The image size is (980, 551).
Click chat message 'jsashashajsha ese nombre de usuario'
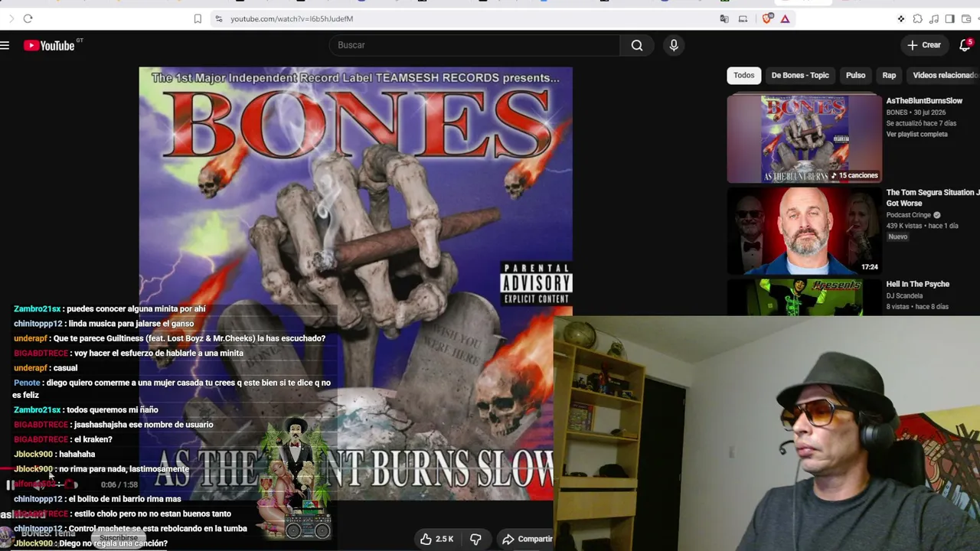tap(143, 425)
